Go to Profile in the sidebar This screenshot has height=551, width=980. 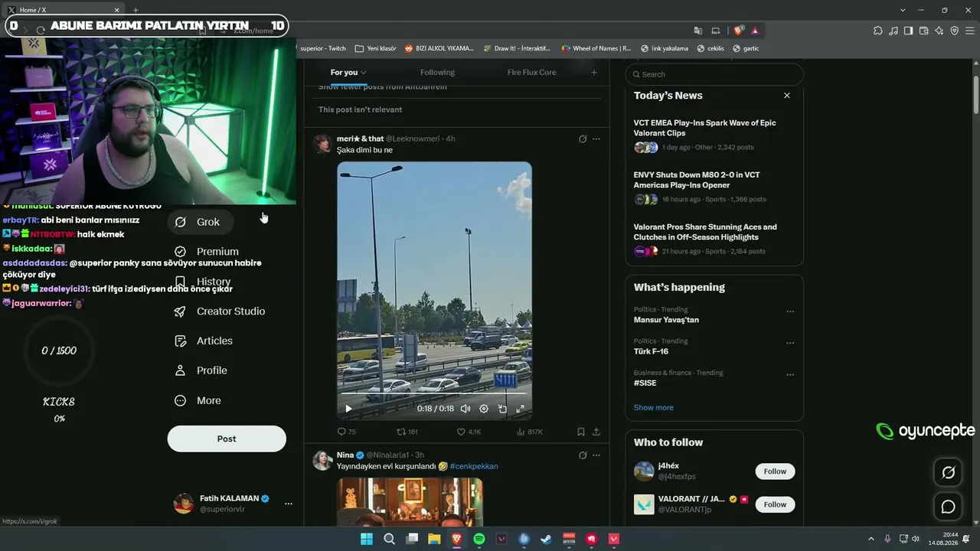201,370
